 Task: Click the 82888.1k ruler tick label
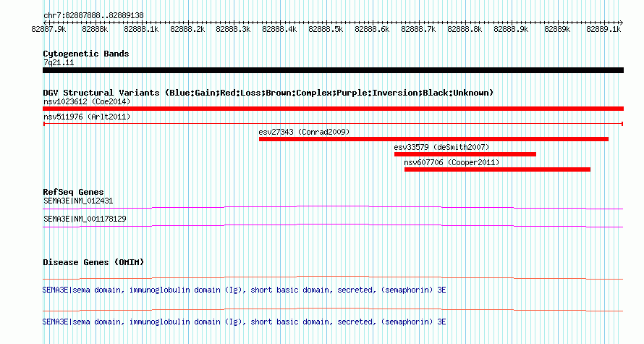coord(141,29)
